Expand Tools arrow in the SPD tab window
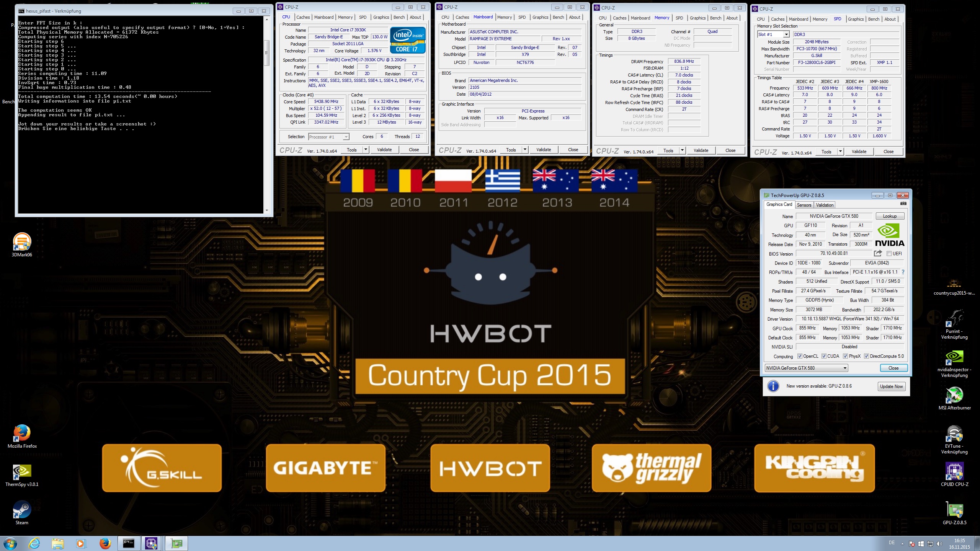The image size is (980, 551). click(x=840, y=152)
